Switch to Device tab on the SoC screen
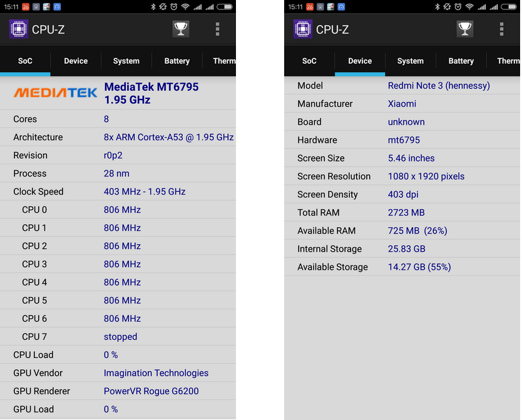Image resolution: width=522 pixels, height=420 pixels. [76, 61]
